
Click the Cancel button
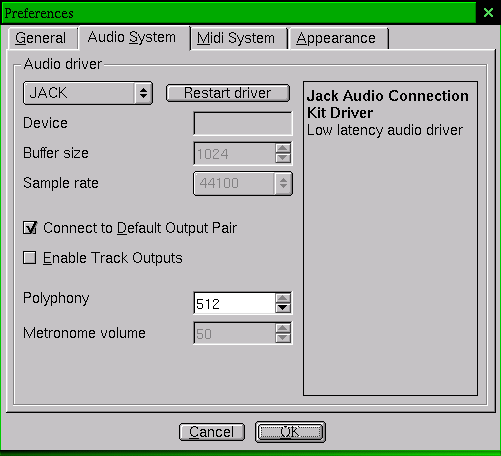(x=212, y=432)
